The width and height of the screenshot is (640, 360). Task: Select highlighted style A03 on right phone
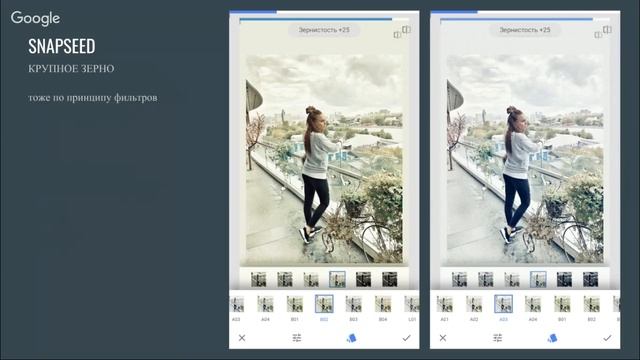[x=503, y=309]
